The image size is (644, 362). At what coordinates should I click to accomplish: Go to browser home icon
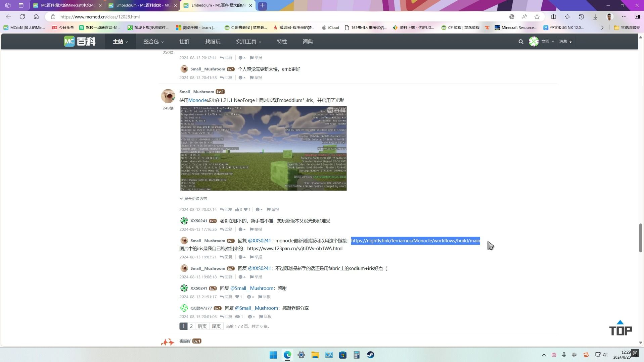(x=36, y=16)
